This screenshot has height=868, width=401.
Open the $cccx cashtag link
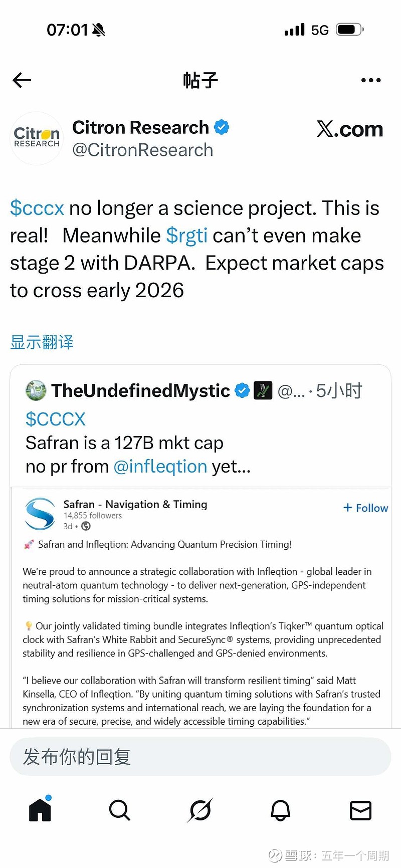37,208
